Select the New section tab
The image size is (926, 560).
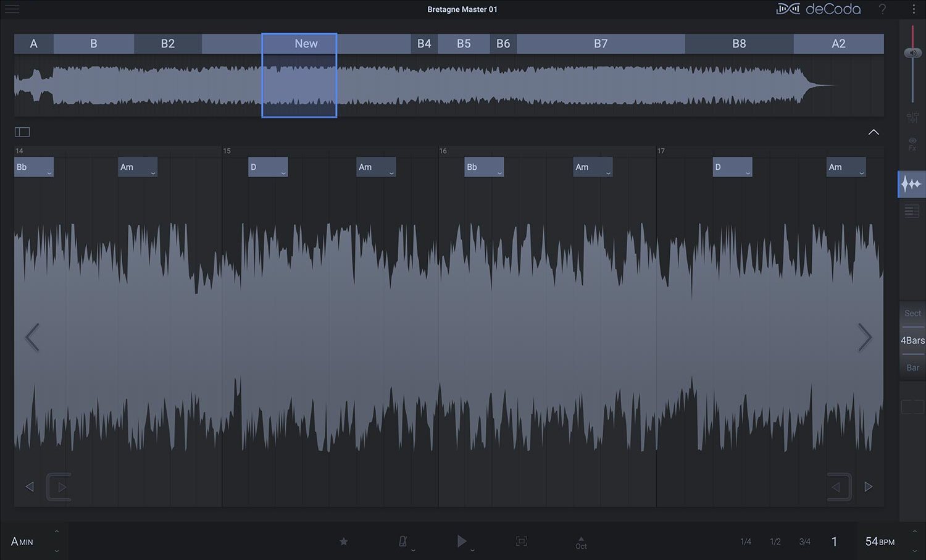pyautogui.click(x=306, y=43)
